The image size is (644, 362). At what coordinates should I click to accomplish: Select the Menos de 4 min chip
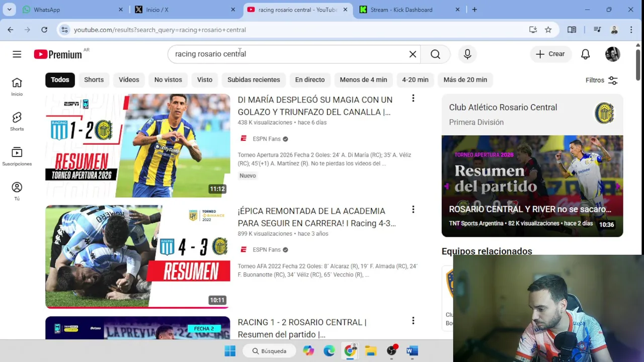pyautogui.click(x=363, y=79)
